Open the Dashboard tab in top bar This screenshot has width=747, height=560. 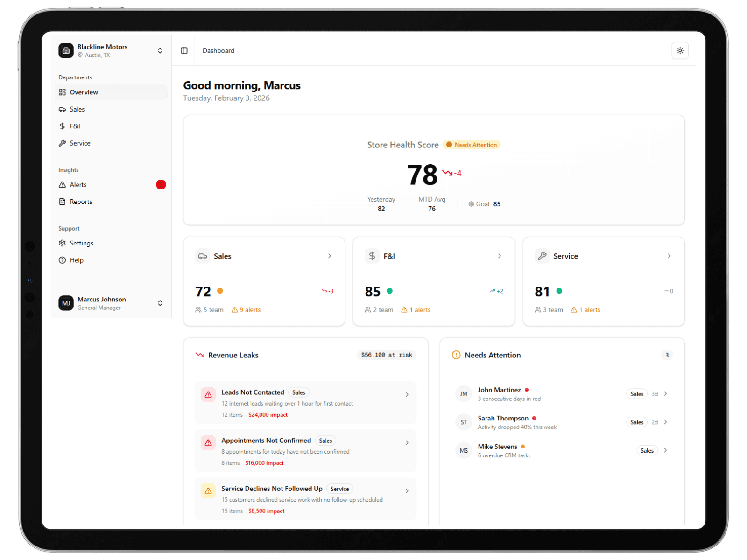click(218, 50)
